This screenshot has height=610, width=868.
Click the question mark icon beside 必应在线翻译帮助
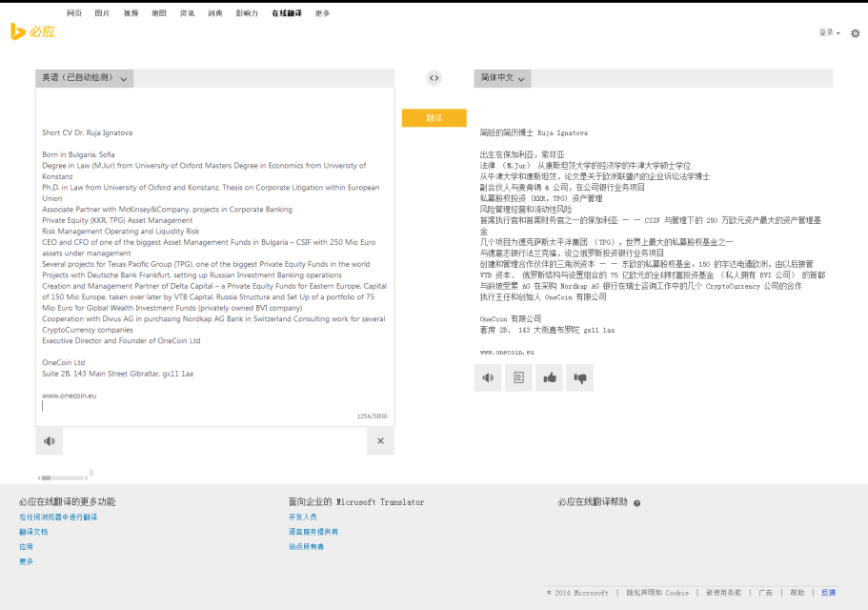[636, 503]
